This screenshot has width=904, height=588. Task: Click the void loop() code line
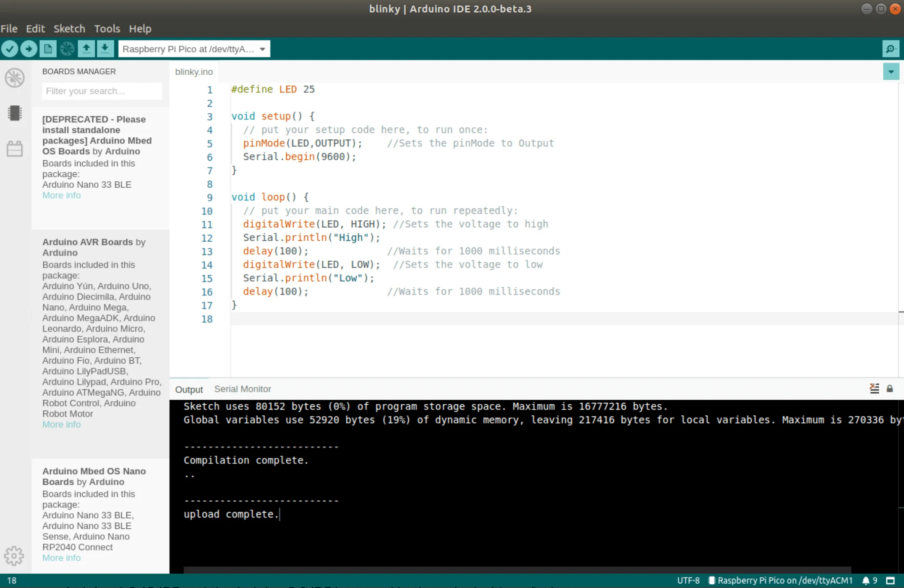[x=270, y=197]
